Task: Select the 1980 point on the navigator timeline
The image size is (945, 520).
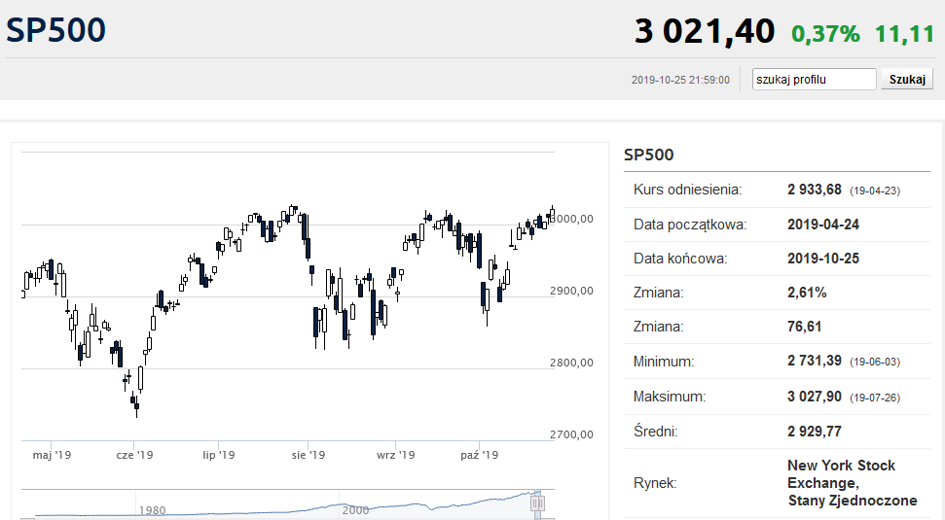Action: point(152,510)
